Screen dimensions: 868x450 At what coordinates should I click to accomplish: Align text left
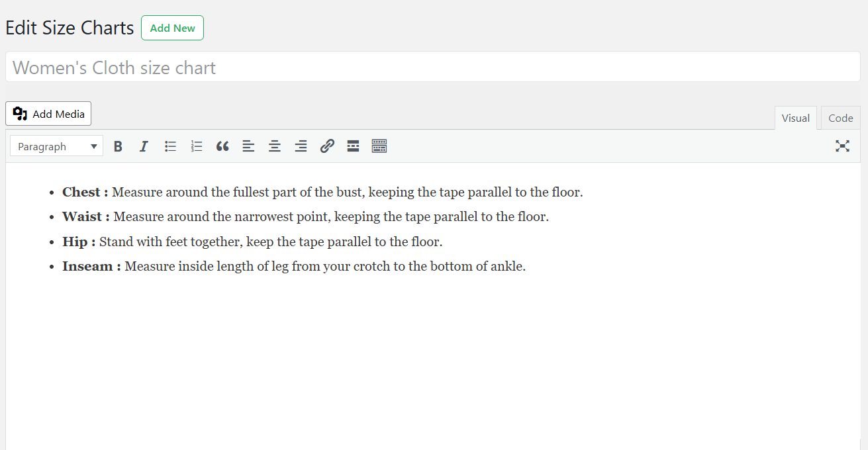pos(248,146)
